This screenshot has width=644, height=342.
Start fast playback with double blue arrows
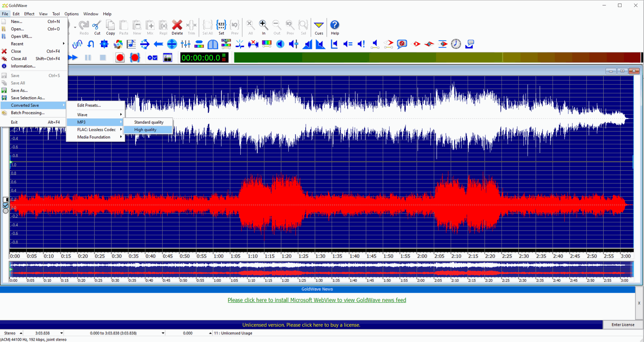point(73,58)
